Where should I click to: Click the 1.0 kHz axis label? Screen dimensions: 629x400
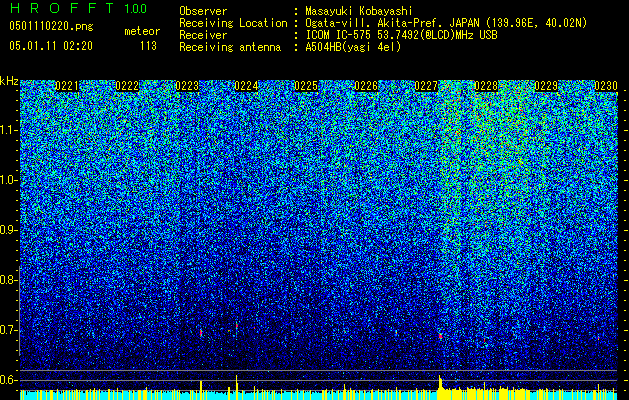tap(9, 180)
